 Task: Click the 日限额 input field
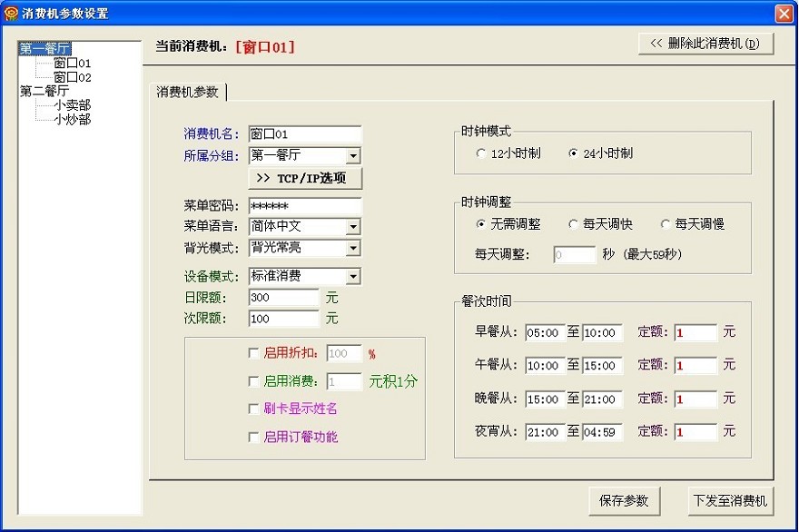[283, 298]
